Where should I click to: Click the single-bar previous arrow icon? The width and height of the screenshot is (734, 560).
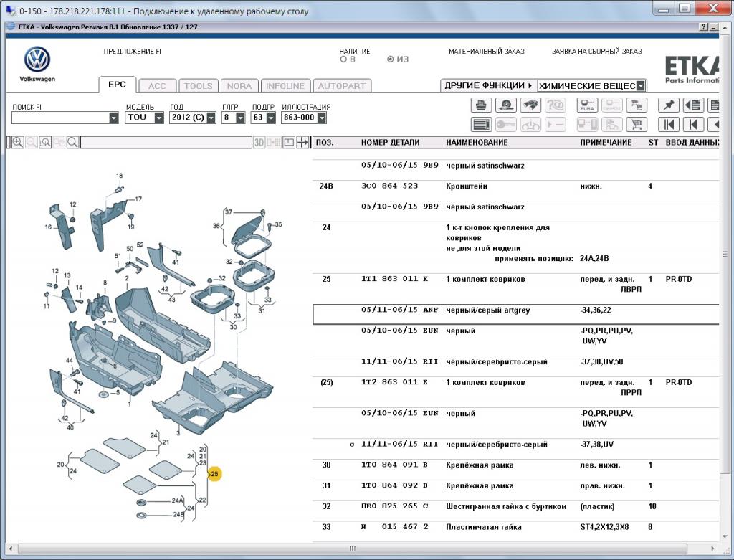pyautogui.click(x=693, y=125)
